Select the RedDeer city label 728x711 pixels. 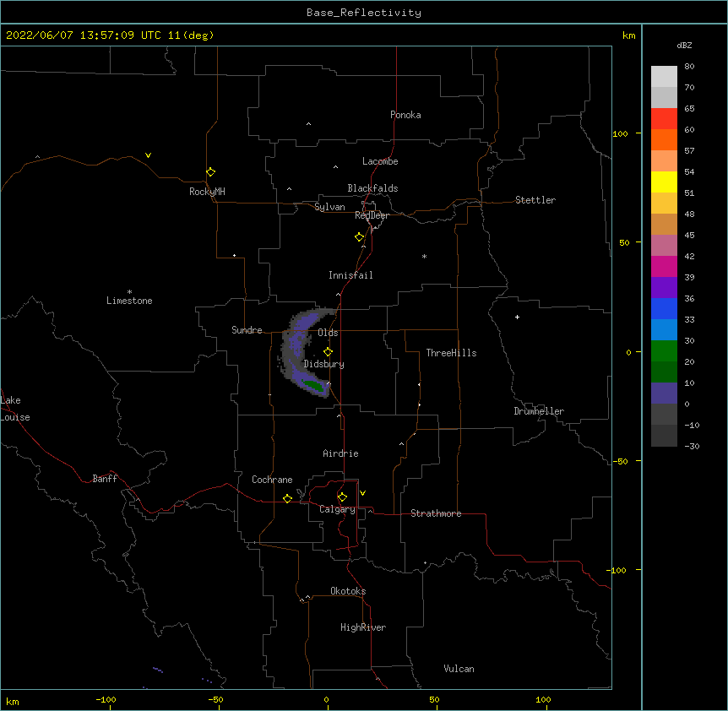coord(372,215)
